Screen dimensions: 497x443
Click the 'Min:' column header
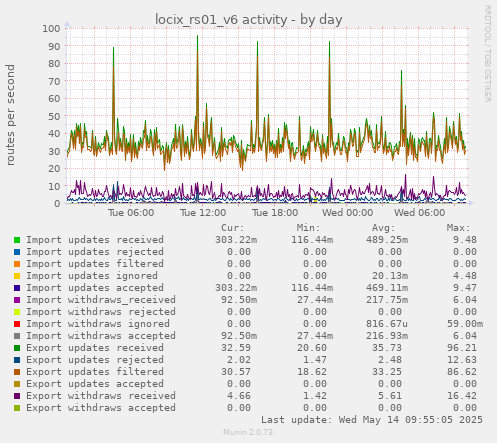308,228
